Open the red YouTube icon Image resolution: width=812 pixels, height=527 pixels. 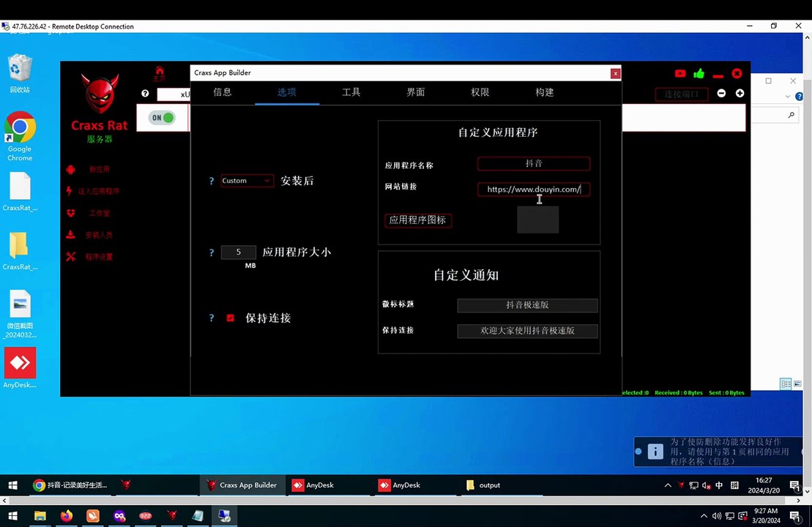click(680, 73)
